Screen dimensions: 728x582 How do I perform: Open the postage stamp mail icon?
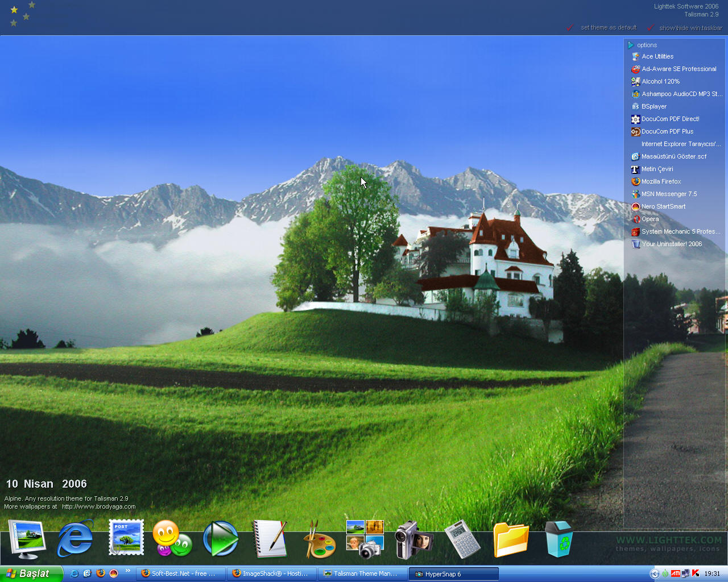click(126, 538)
